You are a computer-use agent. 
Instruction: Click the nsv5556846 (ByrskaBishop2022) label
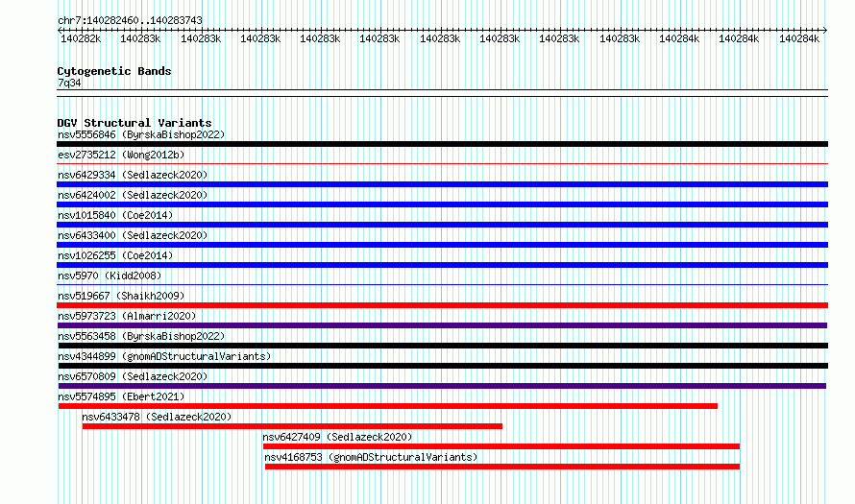(141, 134)
